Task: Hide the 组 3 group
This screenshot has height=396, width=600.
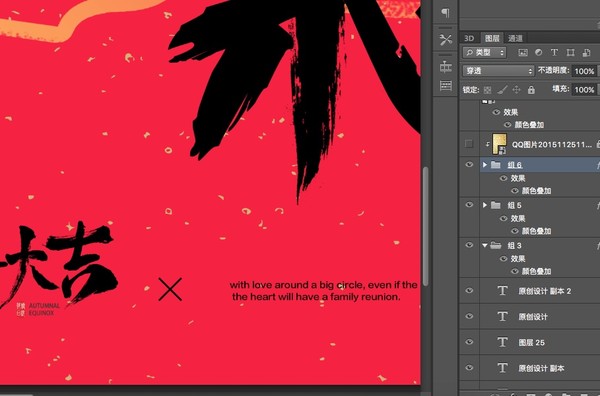Action: [469, 245]
